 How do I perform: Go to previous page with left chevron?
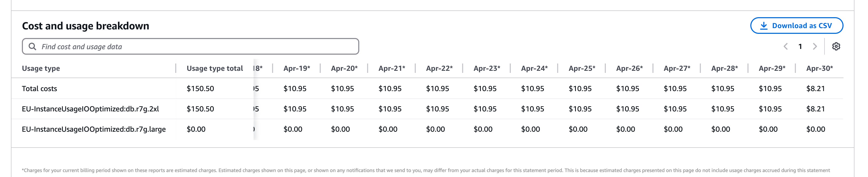[785, 47]
